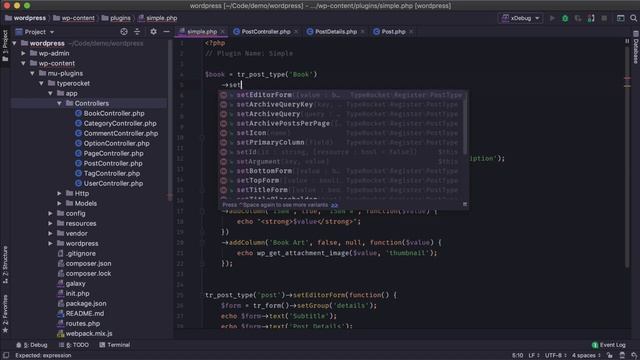This screenshot has width=640, height=360.
Task: Open the xDebug run configuration dropdown
Action: coord(521,18)
